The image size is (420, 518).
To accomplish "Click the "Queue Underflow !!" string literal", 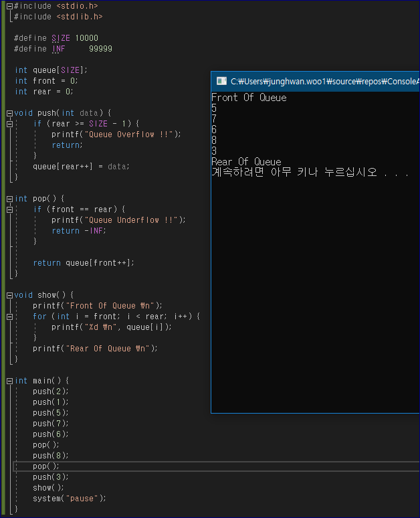I will [131, 220].
